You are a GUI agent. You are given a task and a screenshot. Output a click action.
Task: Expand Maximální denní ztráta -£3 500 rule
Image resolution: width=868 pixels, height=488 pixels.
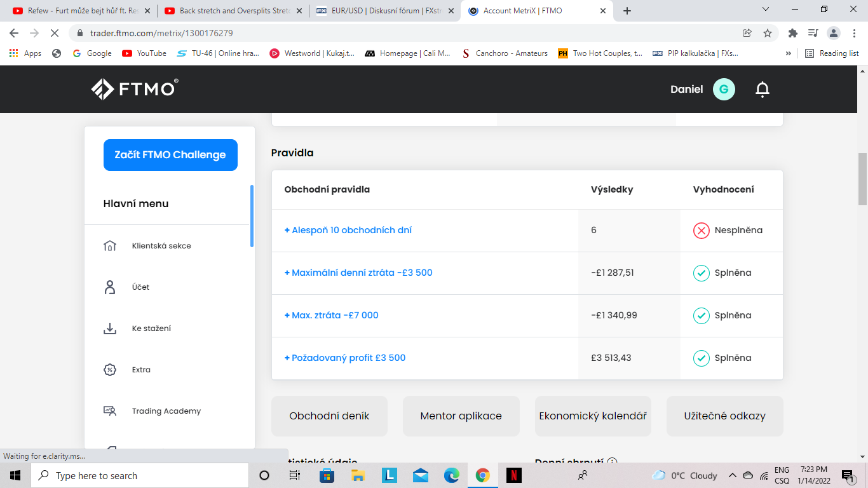(358, 273)
